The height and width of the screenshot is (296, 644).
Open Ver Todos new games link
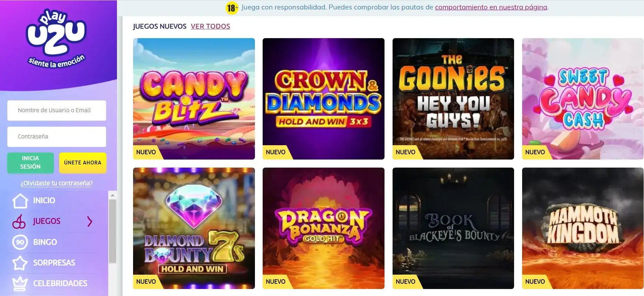click(x=210, y=26)
